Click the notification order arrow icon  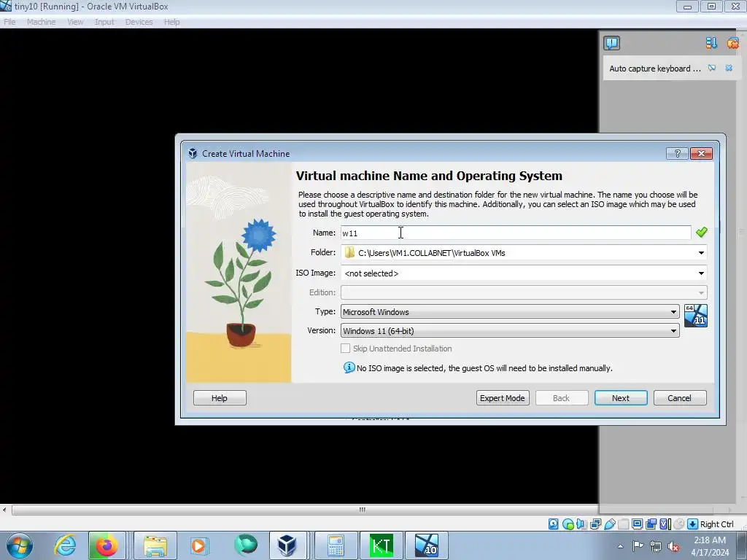[711, 43]
